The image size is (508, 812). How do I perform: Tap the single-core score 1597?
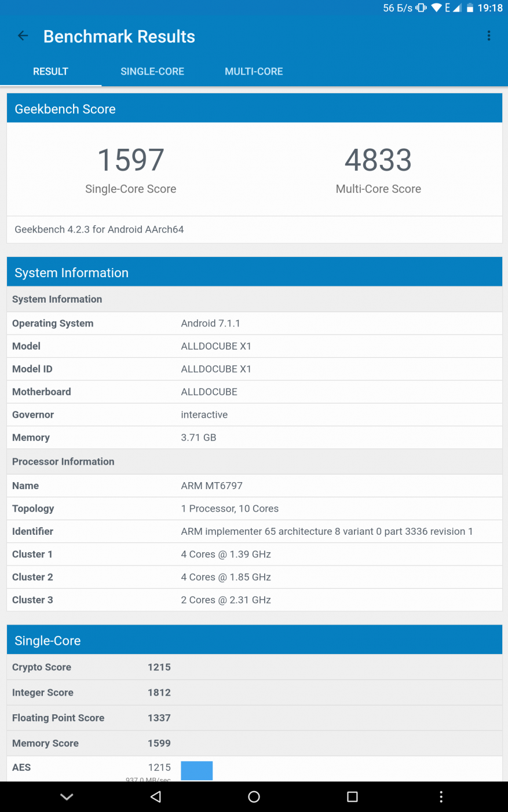[x=131, y=160]
